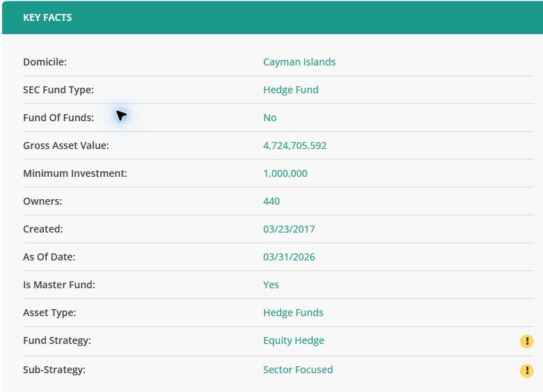Click the as of date 03/31/2026
The height and width of the screenshot is (392, 543).
coord(289,257)
